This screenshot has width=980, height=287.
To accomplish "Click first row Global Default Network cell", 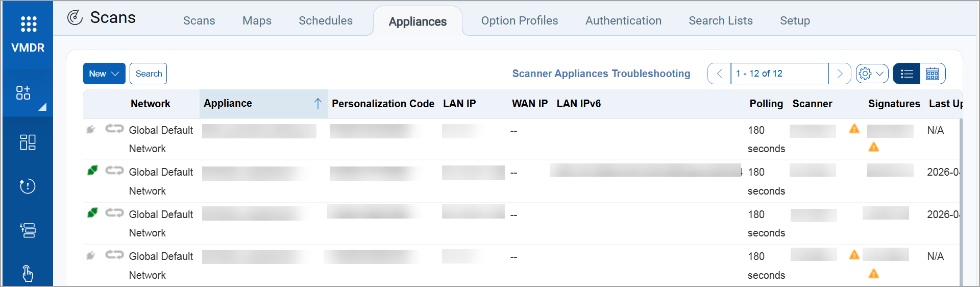I will [x=161, y=139].
